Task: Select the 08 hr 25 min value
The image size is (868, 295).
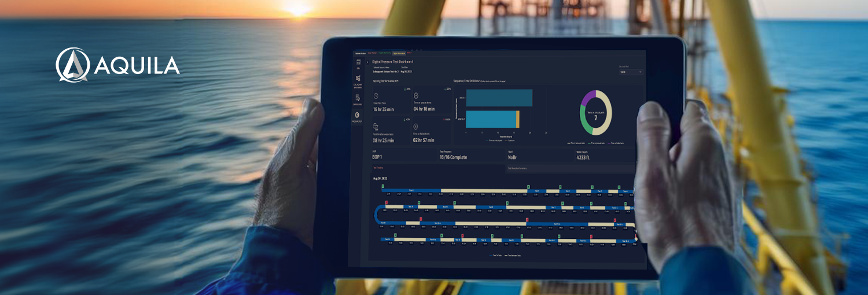Action: click(384, 141)
